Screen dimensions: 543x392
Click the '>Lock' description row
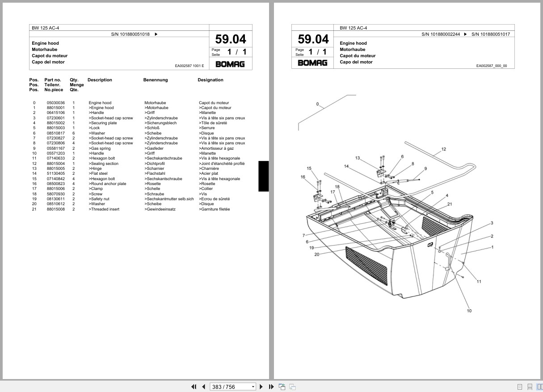click(94, 128)
